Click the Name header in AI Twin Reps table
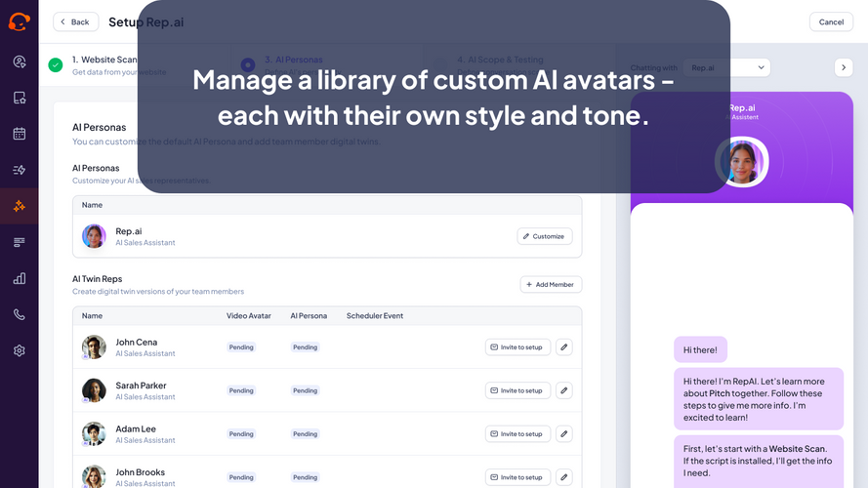 coord(92,316)
